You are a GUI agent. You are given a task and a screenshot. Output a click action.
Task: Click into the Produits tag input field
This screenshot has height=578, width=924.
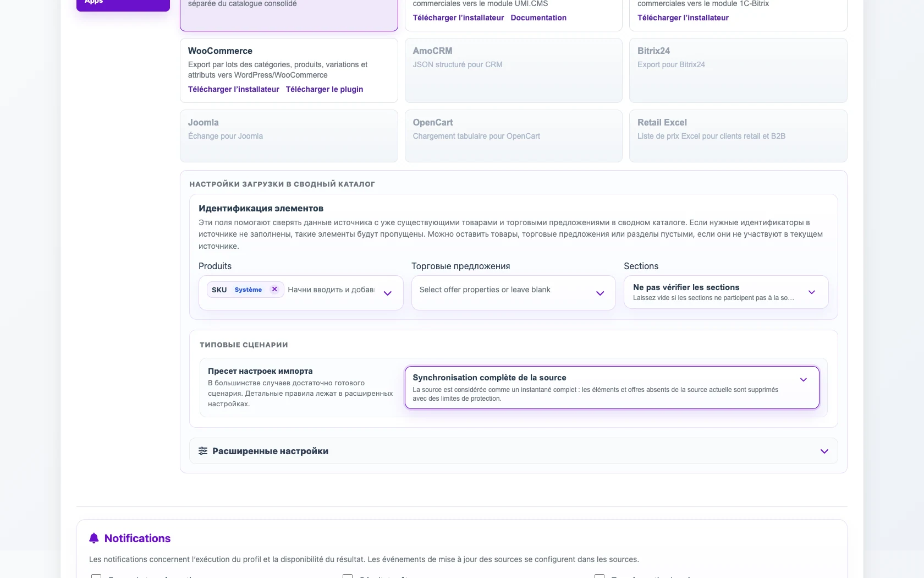pos(331,290)
